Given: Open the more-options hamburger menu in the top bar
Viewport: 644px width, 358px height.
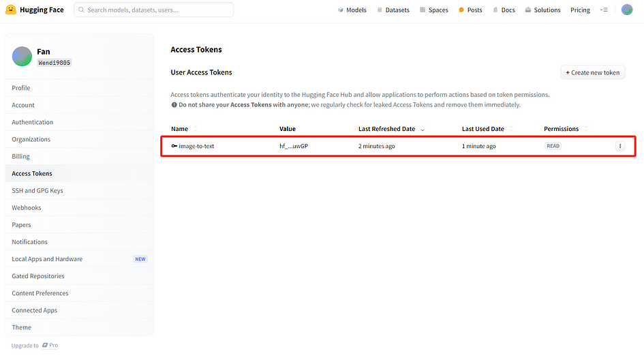Looking at the screenshot, I should coord(604,10).
